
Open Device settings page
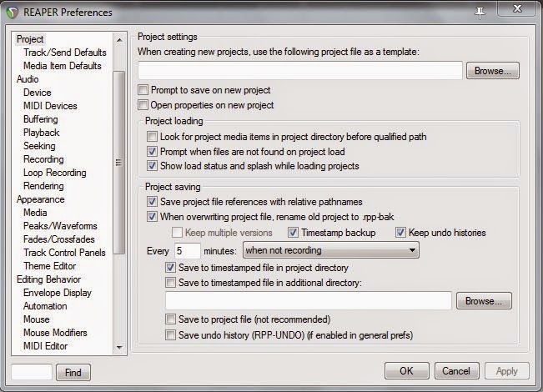click(x=37, y=93)
